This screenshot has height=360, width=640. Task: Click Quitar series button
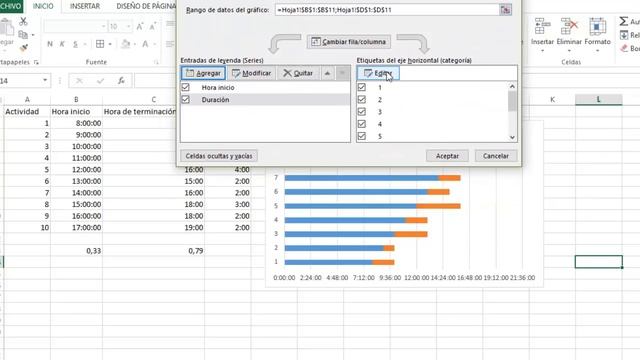point(298,73)
